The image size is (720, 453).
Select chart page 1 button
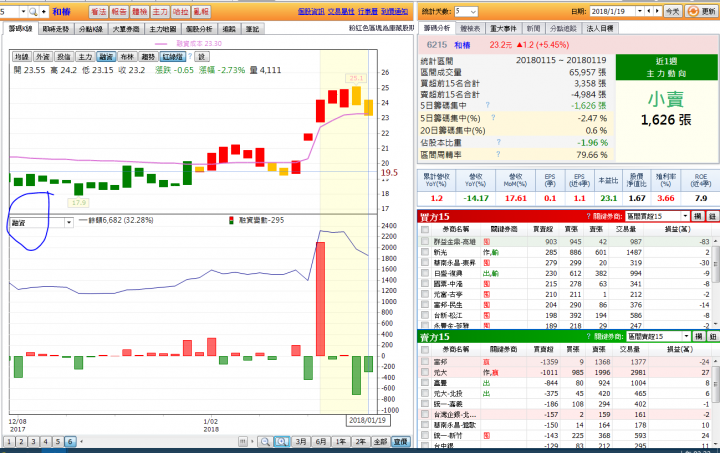click(9, 442)
